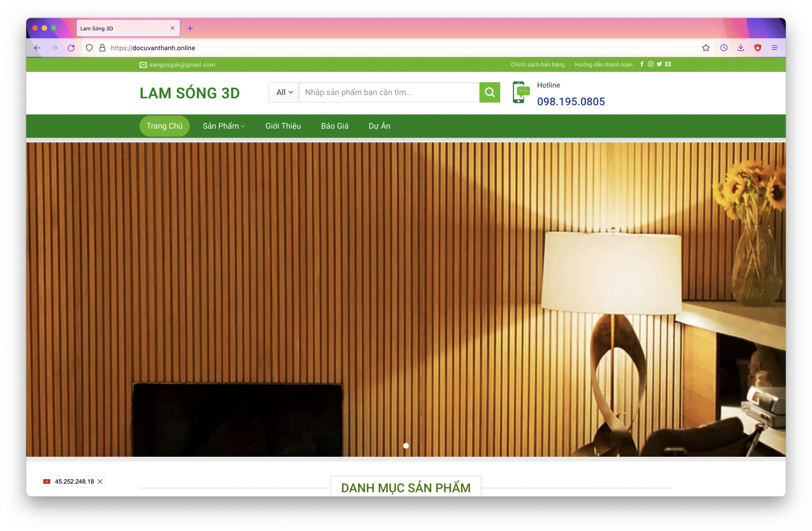
Task: Click the green search magnifier button
Action: [x=490, y=92]
